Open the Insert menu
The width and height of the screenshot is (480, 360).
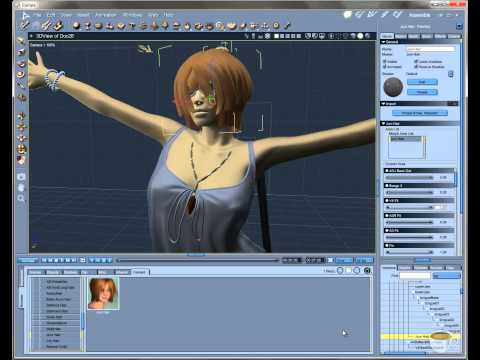tap(83, 15)
